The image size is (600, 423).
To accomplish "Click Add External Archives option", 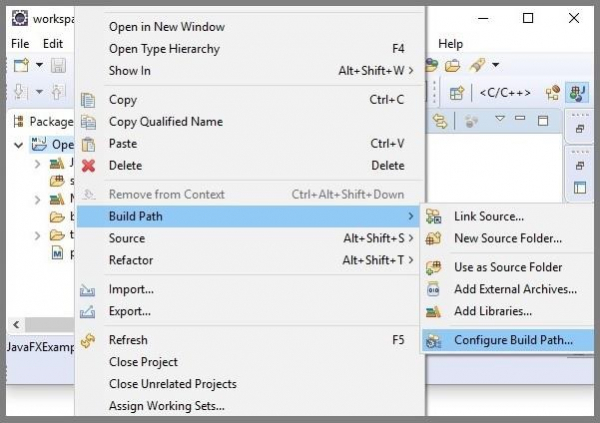I will coord(515,289).
